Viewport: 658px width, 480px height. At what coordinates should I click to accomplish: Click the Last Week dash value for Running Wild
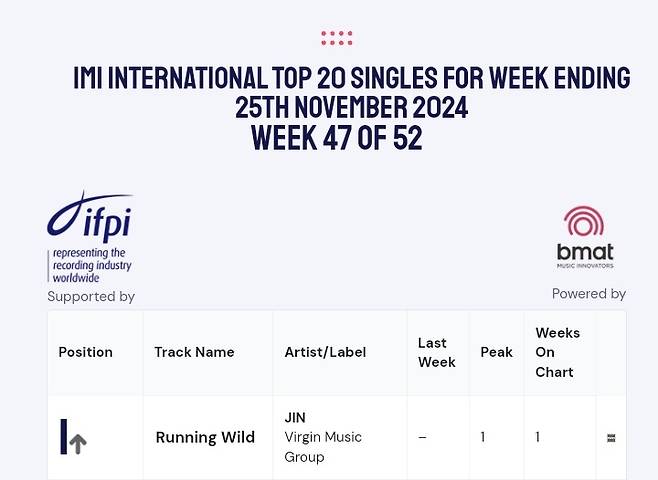click(x=422, y=437)
